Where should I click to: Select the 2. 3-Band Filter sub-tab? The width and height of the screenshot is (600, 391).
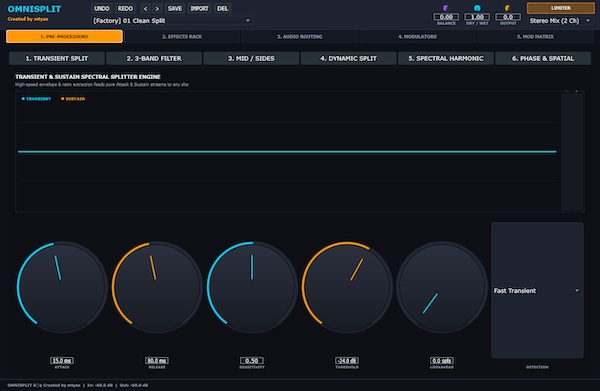point(154,59)
